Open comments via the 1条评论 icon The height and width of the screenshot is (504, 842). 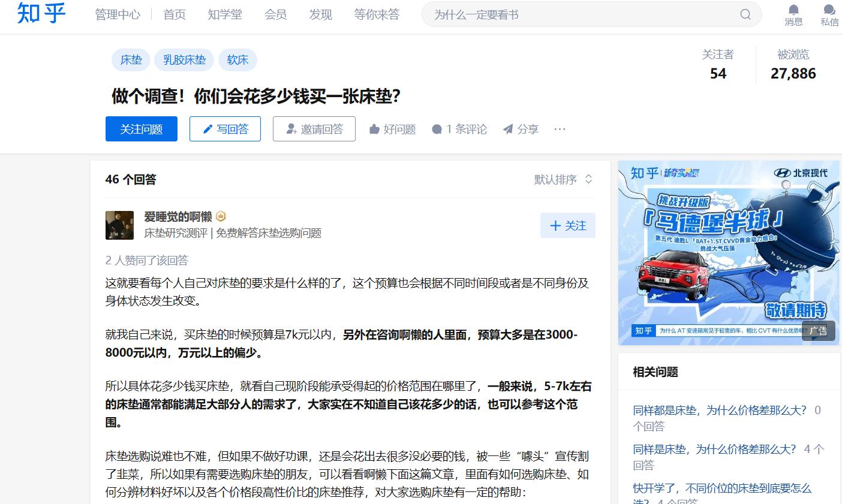coord(437,129)
